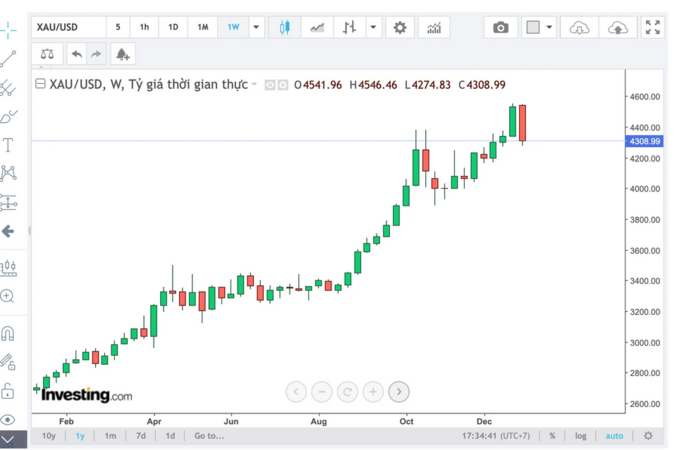Select the 1D interval
This screenshot has height=450, width=677.
(x=173, y=27)
